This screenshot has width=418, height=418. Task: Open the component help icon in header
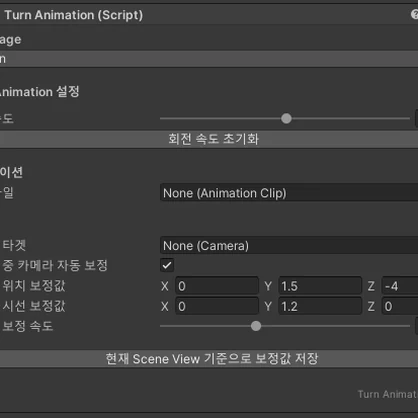tap(414, 15)
